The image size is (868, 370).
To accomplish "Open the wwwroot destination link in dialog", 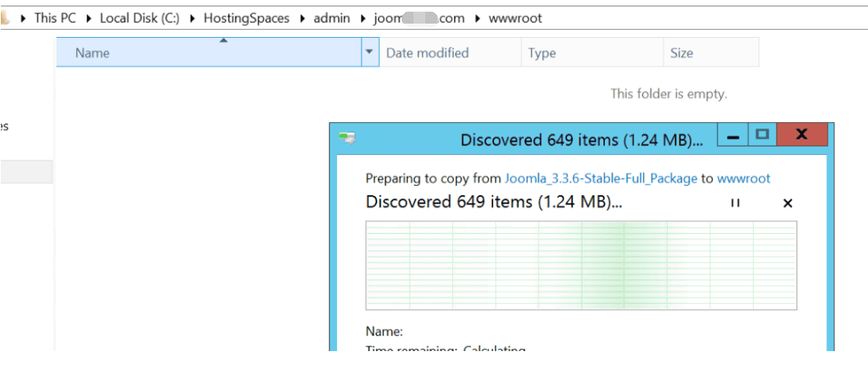I will click(744, 179).
